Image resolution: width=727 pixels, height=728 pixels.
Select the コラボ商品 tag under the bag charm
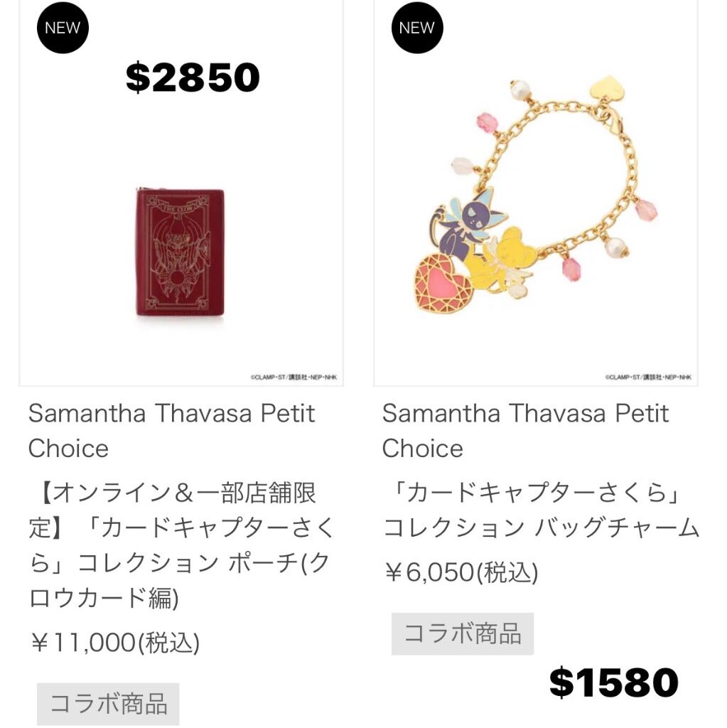coord(463,633)
